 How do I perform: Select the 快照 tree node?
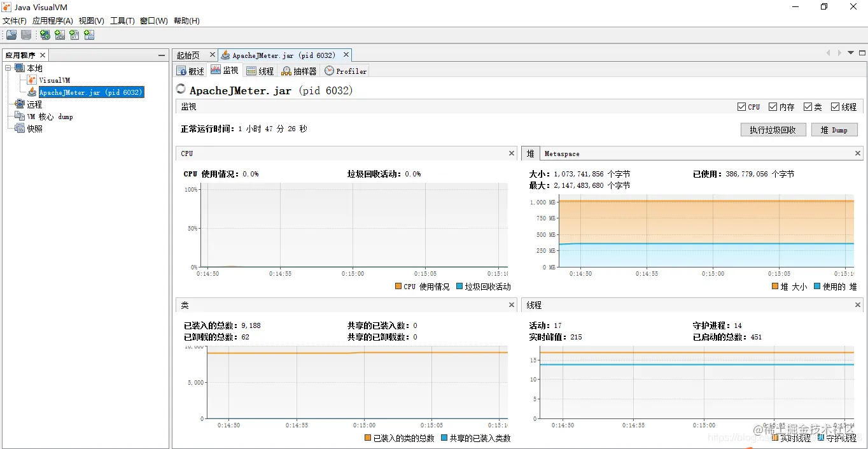(34, 129)
